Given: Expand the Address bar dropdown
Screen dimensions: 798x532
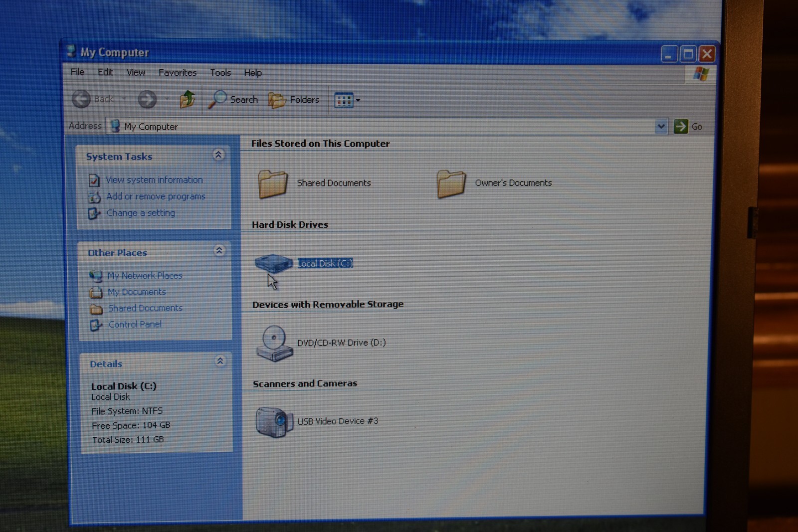Looking at the screenshot, I should coord(661,126).
